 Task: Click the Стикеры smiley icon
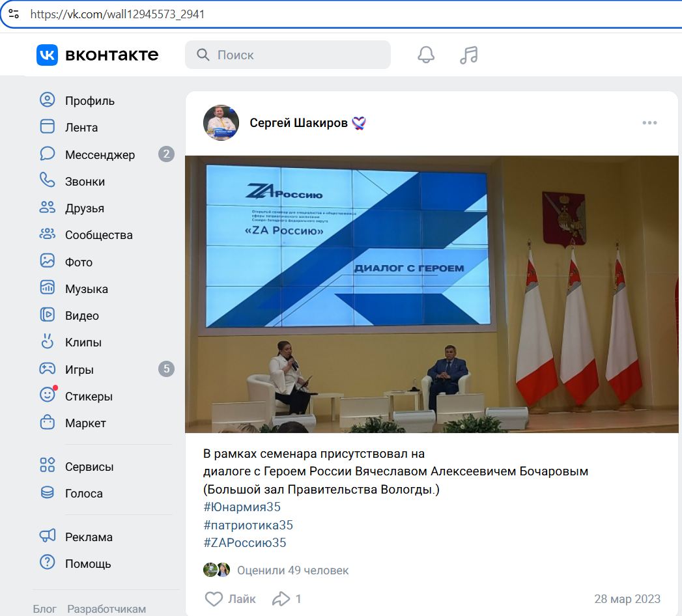pyautogui.click(x=48, y=396)
